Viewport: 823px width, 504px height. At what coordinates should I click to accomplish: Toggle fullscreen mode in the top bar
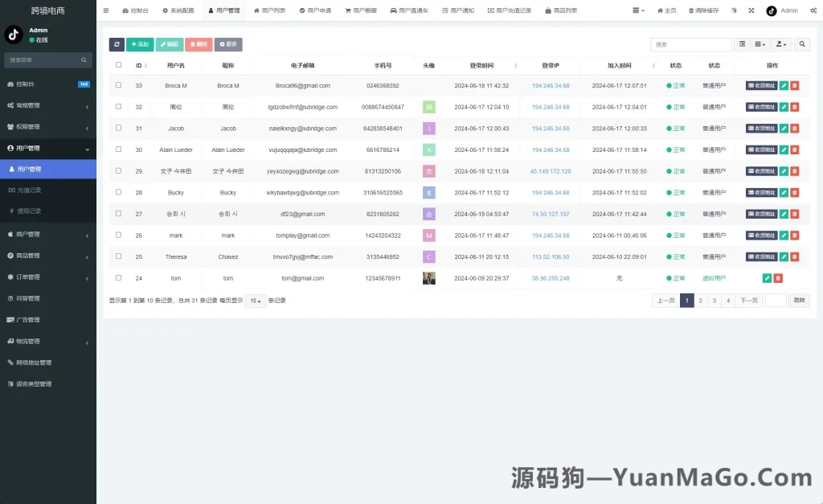click(x=751, y=10)
